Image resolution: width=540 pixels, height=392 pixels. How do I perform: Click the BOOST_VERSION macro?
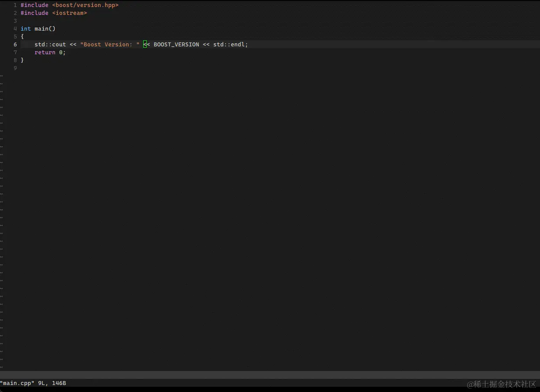click(176, 44)
